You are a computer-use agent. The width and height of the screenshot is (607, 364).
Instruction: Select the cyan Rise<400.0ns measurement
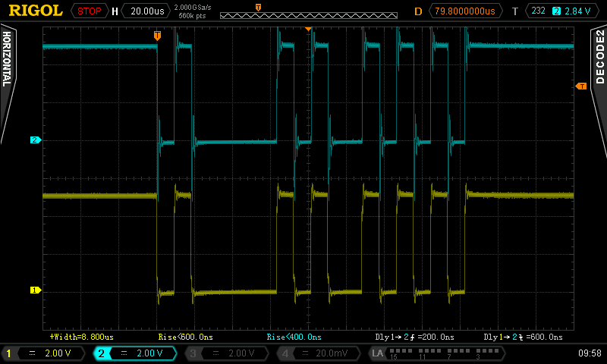tap(294, 337)
